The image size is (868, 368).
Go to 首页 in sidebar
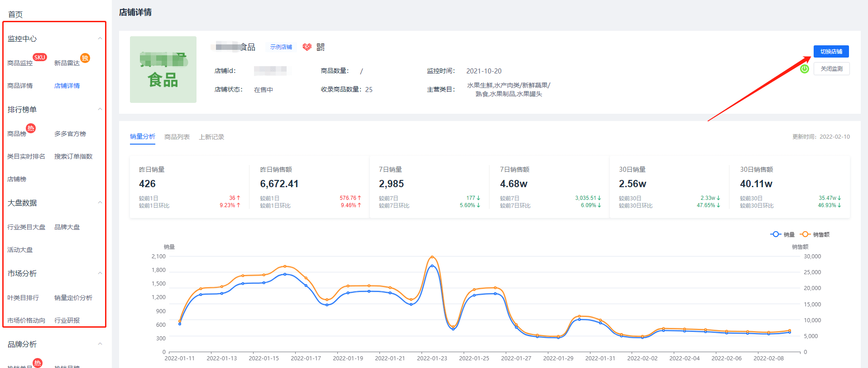click(15, 15)
